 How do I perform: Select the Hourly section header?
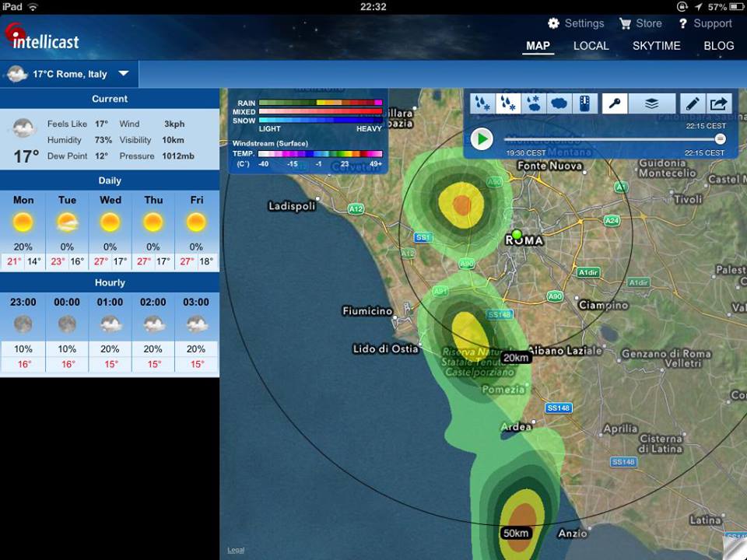(x=110, y=282)
